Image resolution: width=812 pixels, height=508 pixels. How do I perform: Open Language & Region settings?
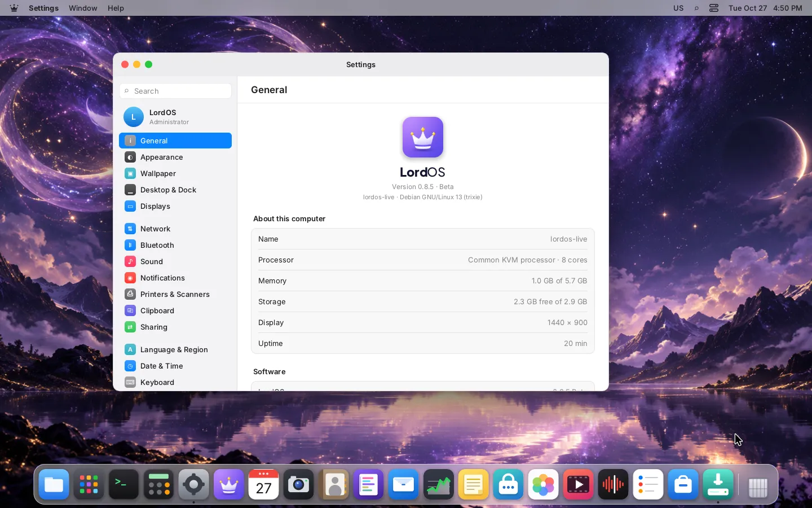(175, 349)
